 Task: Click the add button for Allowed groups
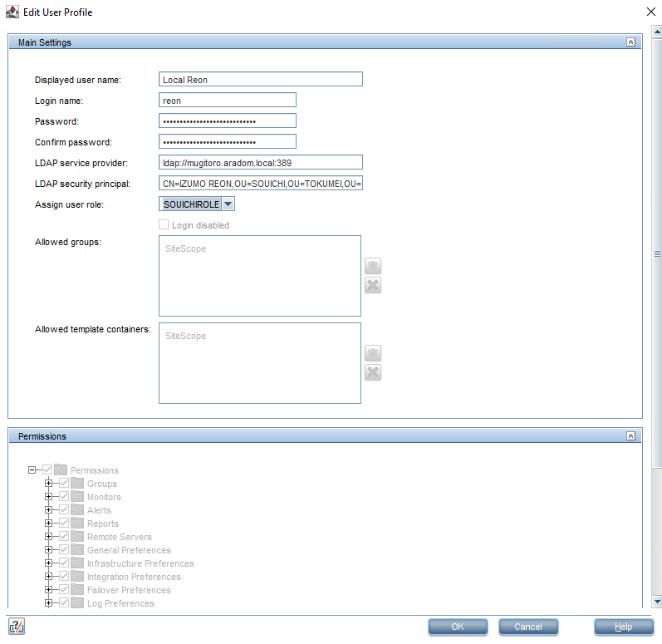click(x=373, y=266)
